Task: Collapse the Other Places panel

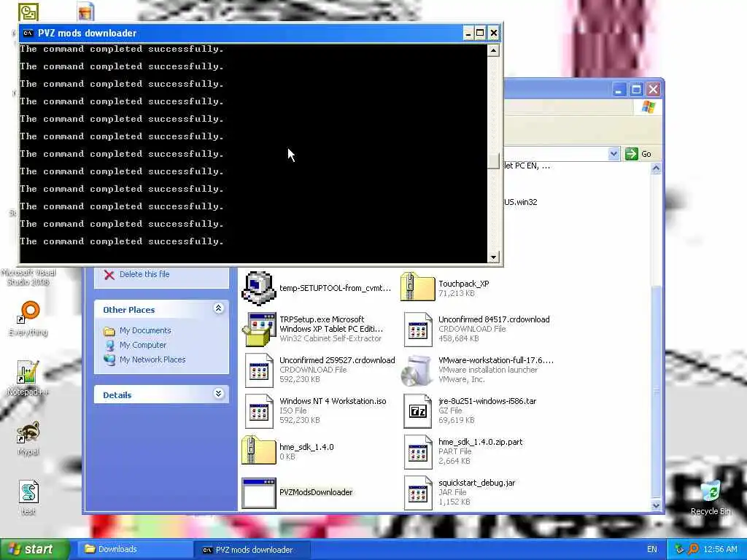Action: point(219,308)
